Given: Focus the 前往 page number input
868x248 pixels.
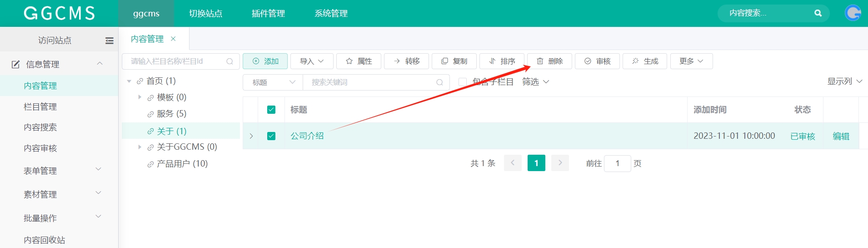Looking at the screenshot, I should 617,163.
